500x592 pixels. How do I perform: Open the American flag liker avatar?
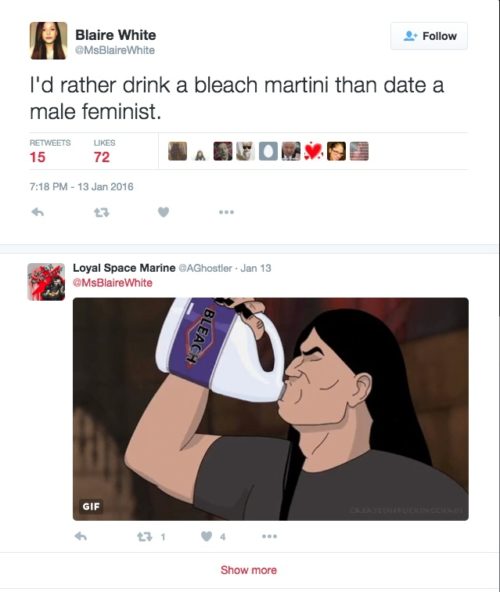pos(359,151)
